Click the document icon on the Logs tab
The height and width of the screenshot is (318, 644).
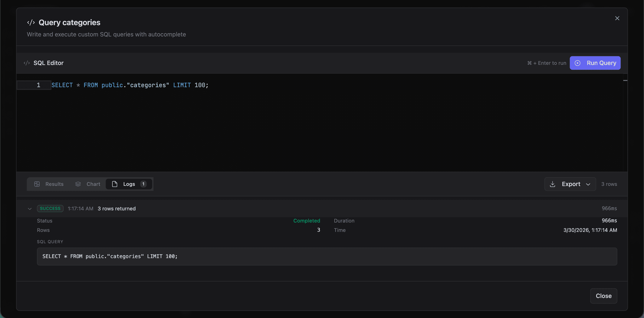click(115, 184)
